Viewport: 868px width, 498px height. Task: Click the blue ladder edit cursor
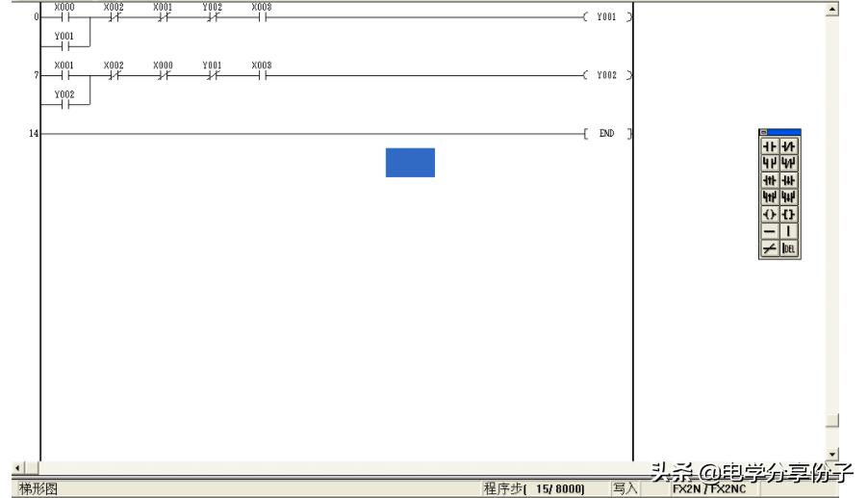(x=410, y=162)
